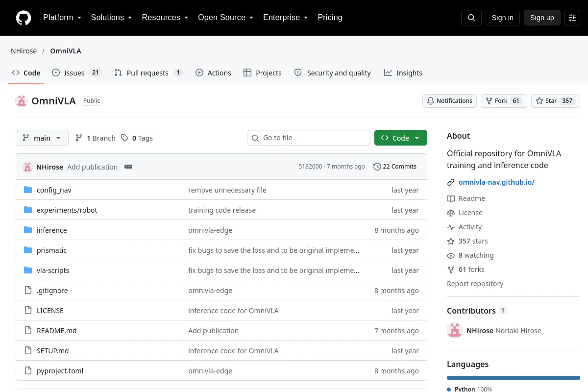Click the commit message ellipsis expander
This screenshot has height=392, width=588.
click(x=128, y=167)
